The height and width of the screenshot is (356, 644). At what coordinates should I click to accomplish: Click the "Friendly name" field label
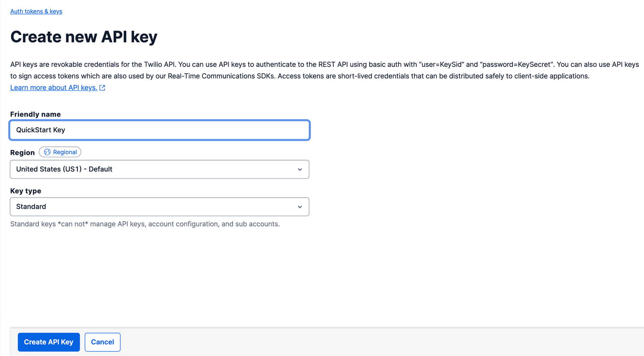pos(35,114)
